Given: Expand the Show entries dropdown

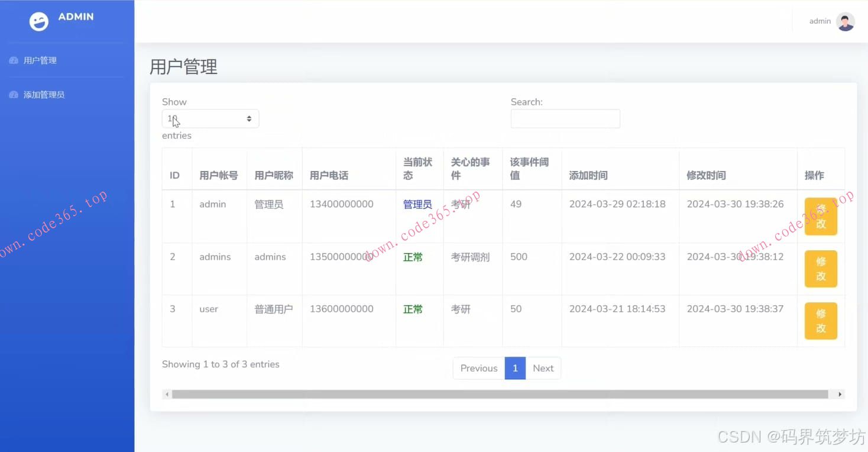Looking at the screenshot, I should tap(210, 119).
